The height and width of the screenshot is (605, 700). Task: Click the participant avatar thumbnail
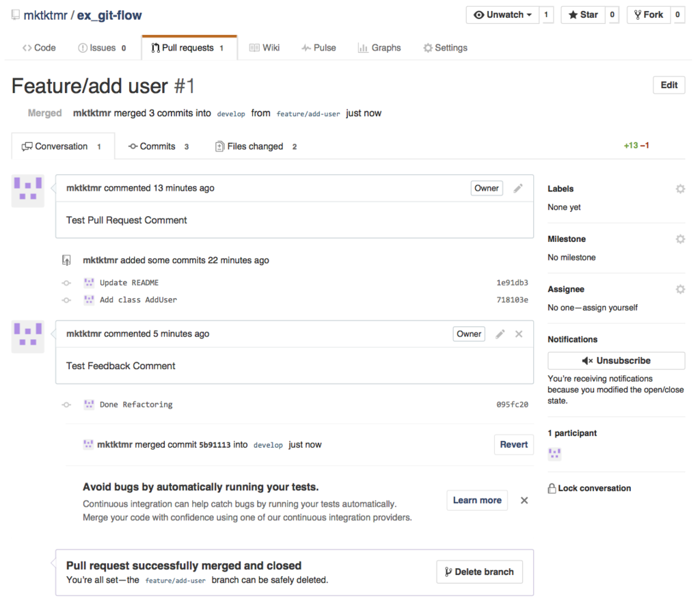[554, 454]
